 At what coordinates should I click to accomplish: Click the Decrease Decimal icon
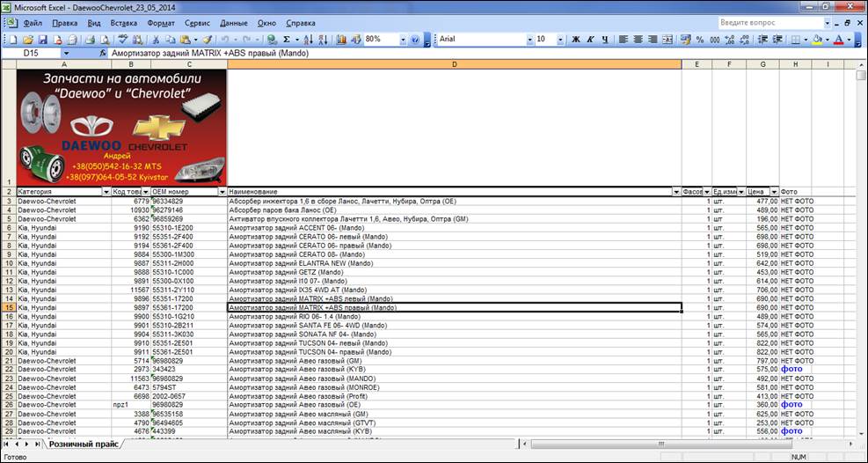coord(743,40)
